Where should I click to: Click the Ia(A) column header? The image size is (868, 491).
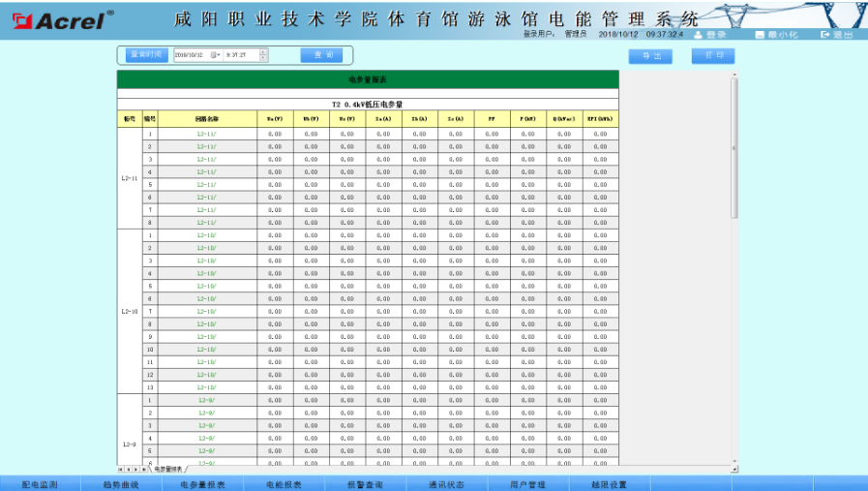383,119
